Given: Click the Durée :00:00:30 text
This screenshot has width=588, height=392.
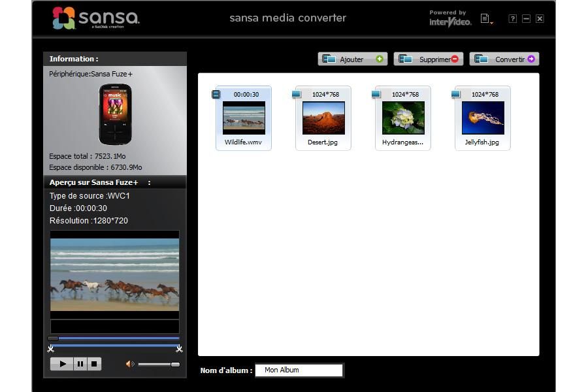Looking at the screenshot, I should 78,208.
